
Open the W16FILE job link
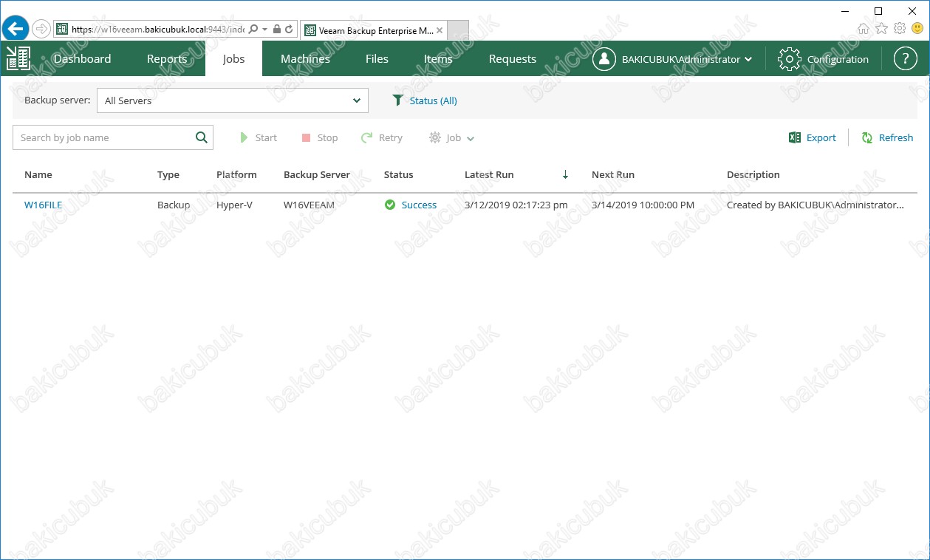pyautogui.click(x=44, y=205)
